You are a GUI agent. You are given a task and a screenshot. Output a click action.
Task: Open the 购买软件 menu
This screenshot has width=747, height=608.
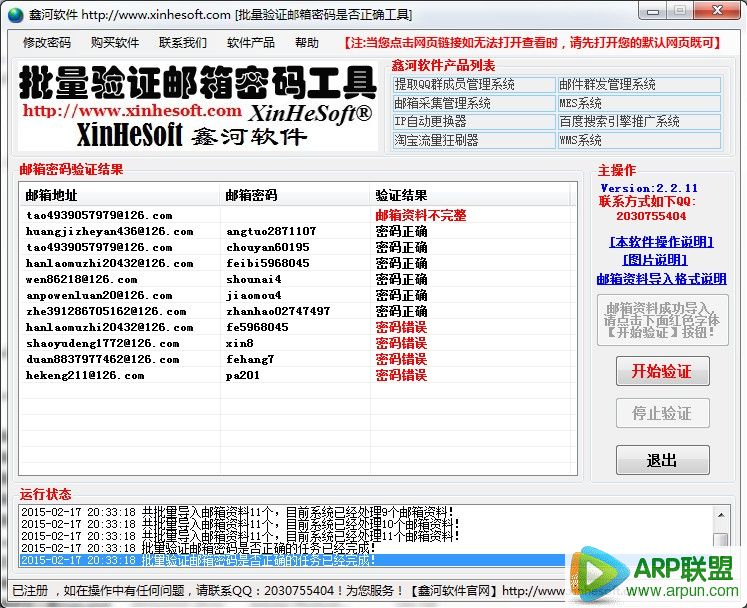tap(115, 43)
